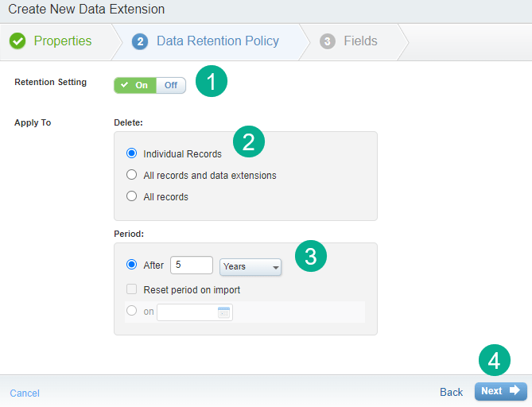This screenshot has height=407, width=532.
Task: Click the step 3 number badge icon
Action: click(x=328, y=41)
